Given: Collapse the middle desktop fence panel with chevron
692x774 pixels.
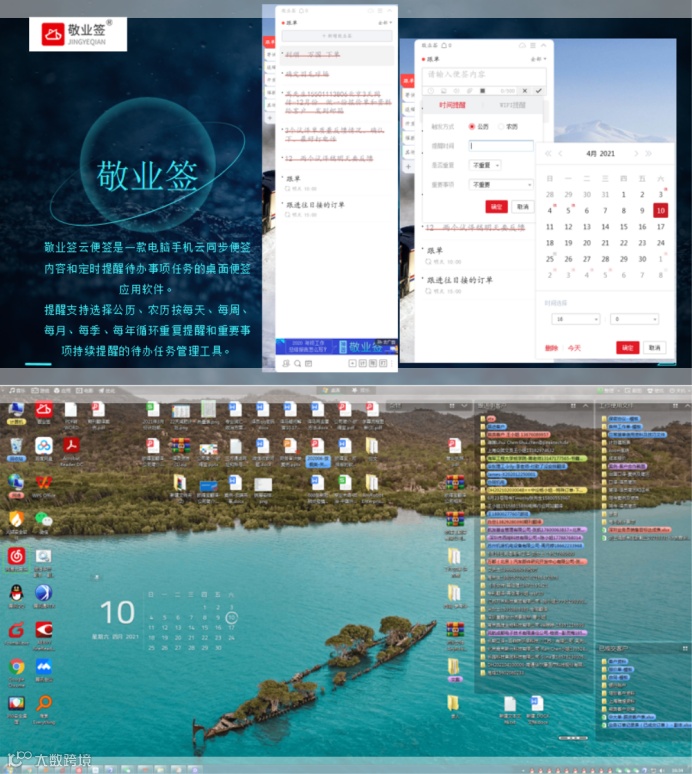Looking at the screenshot, I should point(585,406).
